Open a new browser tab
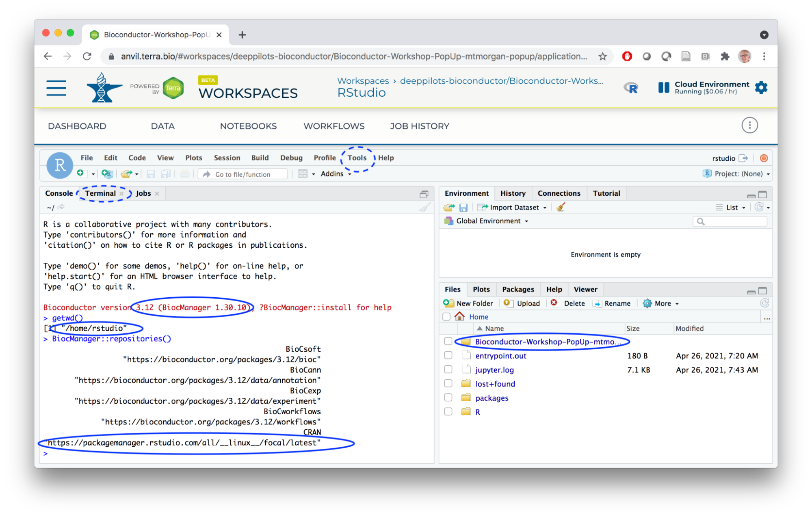812x517 pixels. pyautogui.click(x=242, y=35)
